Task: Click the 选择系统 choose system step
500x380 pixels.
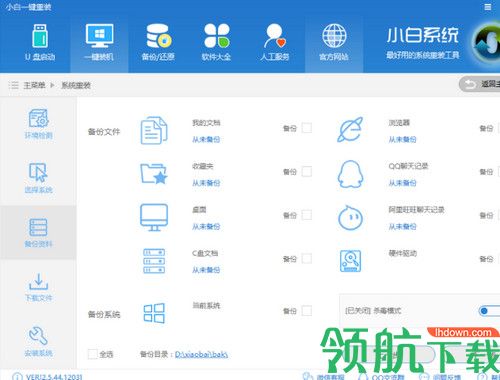Action: [38, 178]
